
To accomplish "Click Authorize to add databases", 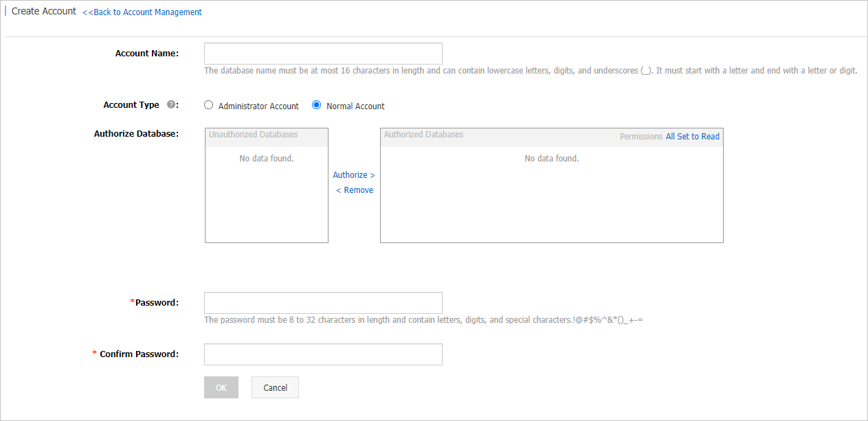I will (354, 175).
